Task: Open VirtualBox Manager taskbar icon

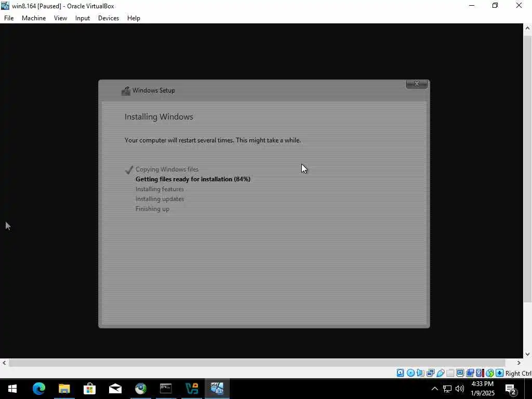Action: (191, 389)
